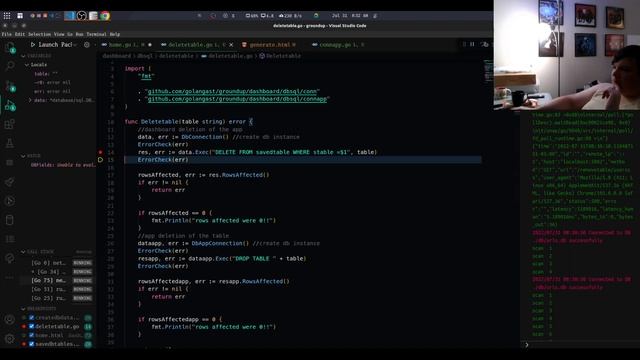The height and width of the screenshot is (360, 640).
Task: Click the VS Code icon in dock
Action: pyautogui.click(x=70, y=16)
